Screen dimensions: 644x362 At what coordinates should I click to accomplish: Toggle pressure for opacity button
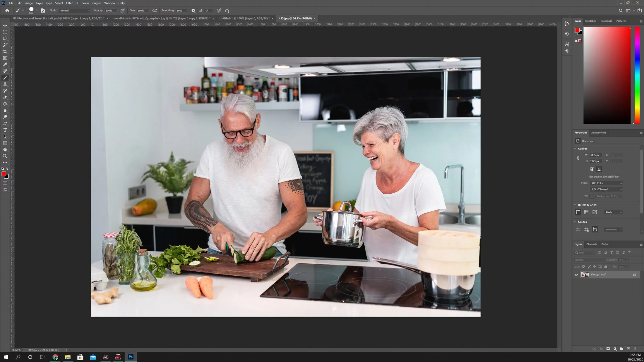[x=123, y=11]
